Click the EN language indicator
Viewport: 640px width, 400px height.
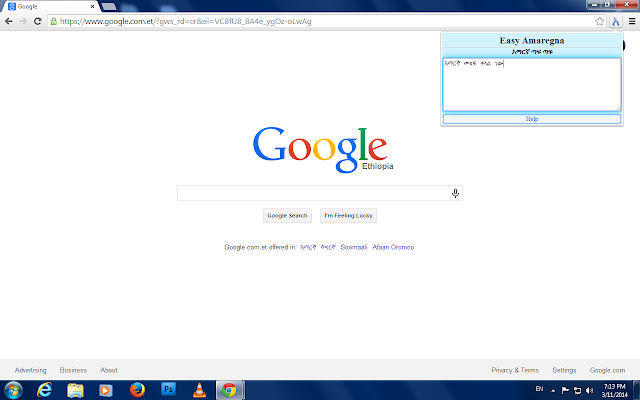539,389
